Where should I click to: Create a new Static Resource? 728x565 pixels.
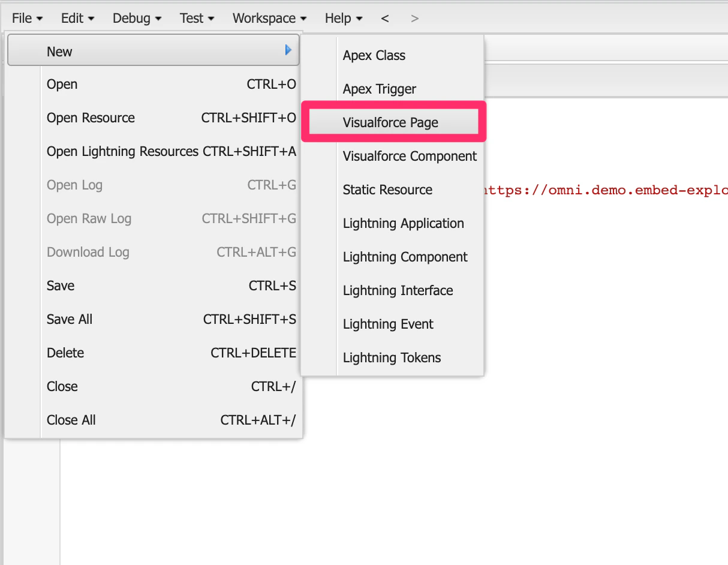(x=387, y=190)
